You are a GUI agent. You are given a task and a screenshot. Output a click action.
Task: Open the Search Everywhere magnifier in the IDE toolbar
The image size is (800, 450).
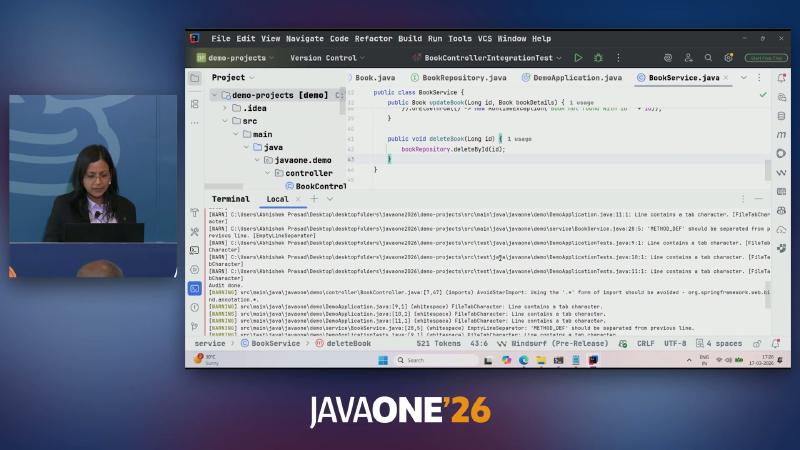click(708, 58)
